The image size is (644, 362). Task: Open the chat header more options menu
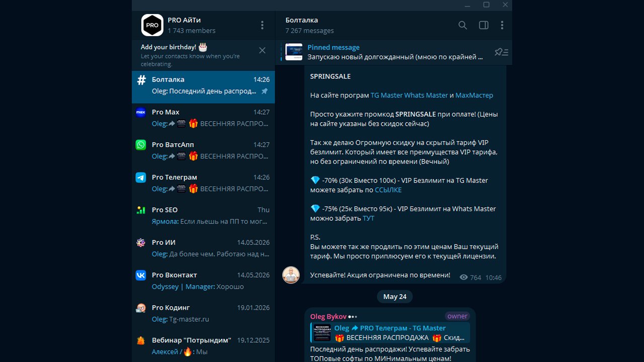(x=502, y=25)
